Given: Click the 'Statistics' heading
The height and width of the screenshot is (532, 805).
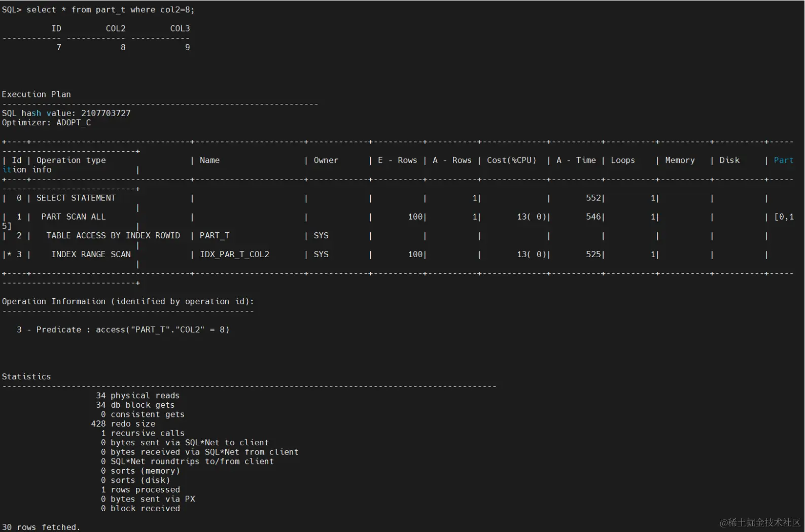Looking at the screenshot, I should click(26, 377).
